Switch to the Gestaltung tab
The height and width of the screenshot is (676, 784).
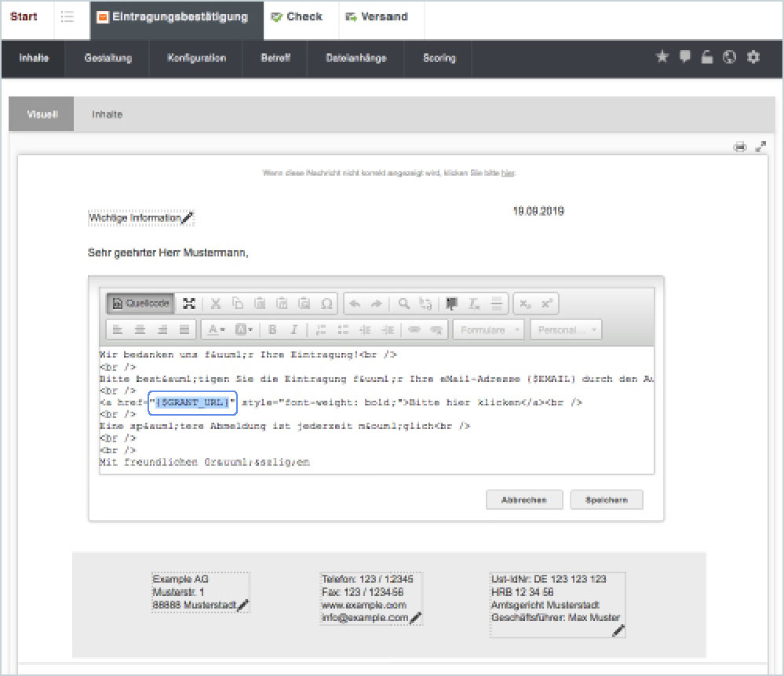tap(108, 58)
